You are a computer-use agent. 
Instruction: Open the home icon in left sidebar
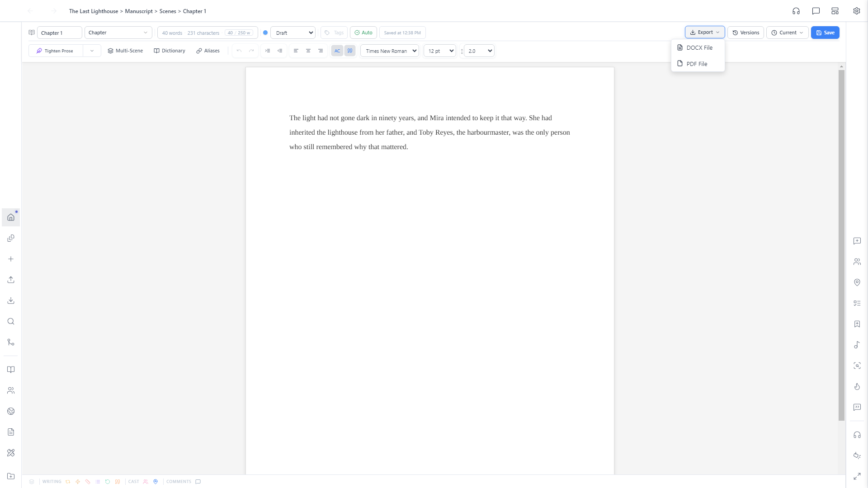11,217
